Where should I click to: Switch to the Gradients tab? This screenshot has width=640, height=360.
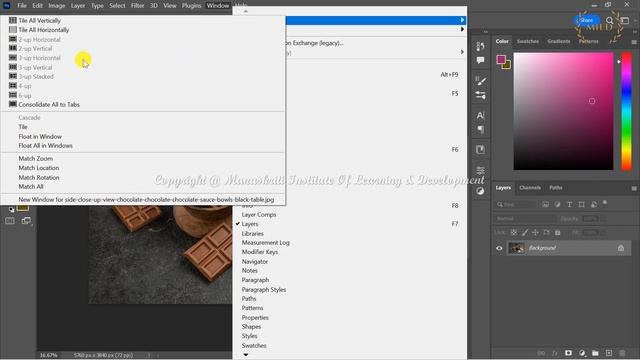point(558,41)
